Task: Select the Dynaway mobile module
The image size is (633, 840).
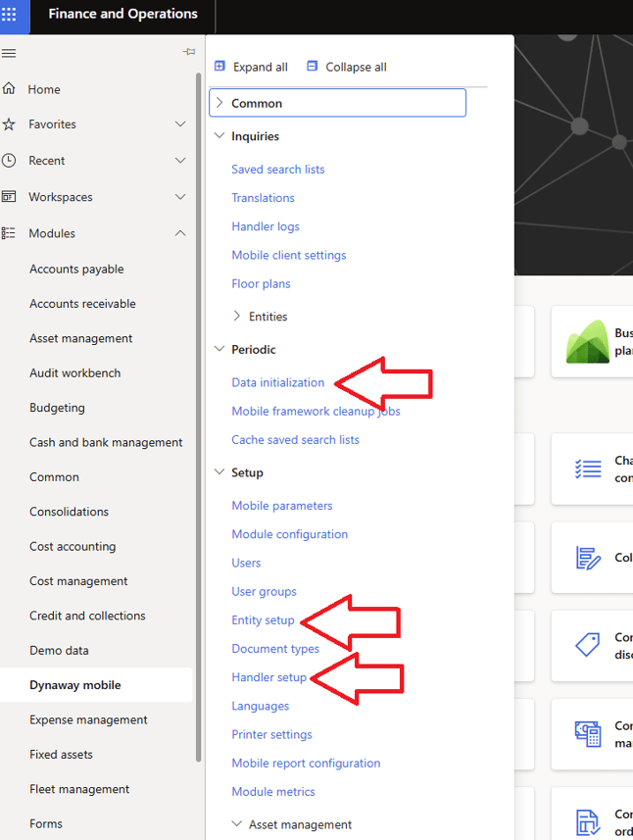Action: 75,685
